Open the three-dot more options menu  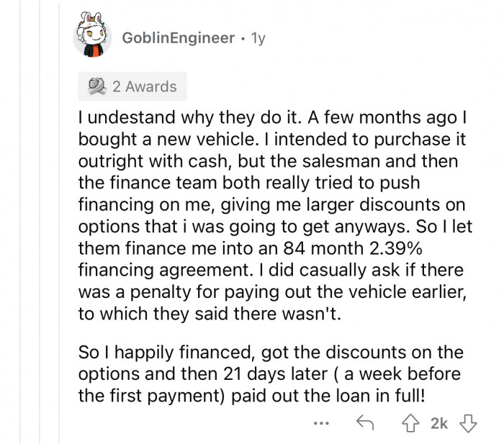click(x=321, y=423)
